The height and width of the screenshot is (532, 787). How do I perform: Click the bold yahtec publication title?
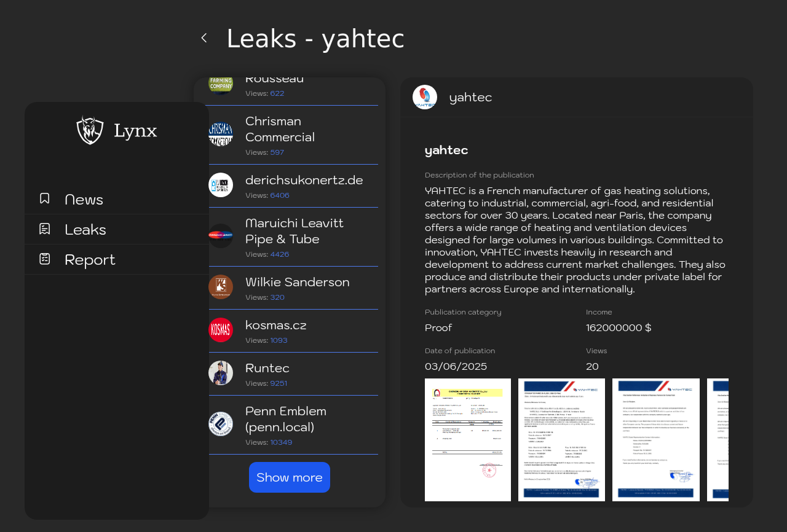pyautogui.click(x=446, y=150)
